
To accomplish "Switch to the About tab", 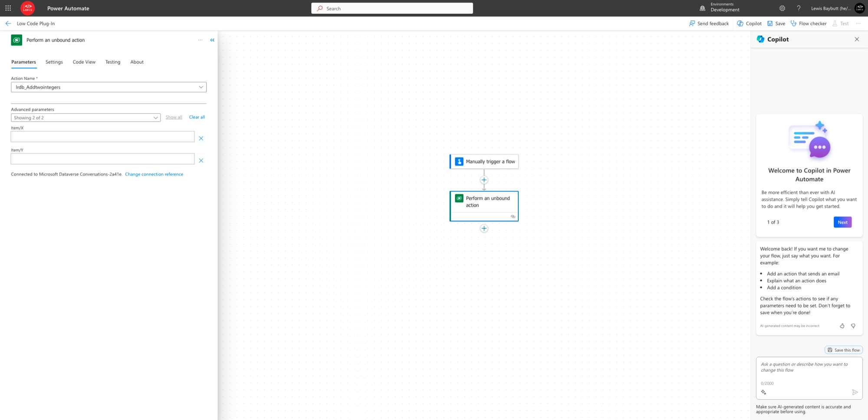I will coord(137,62).
